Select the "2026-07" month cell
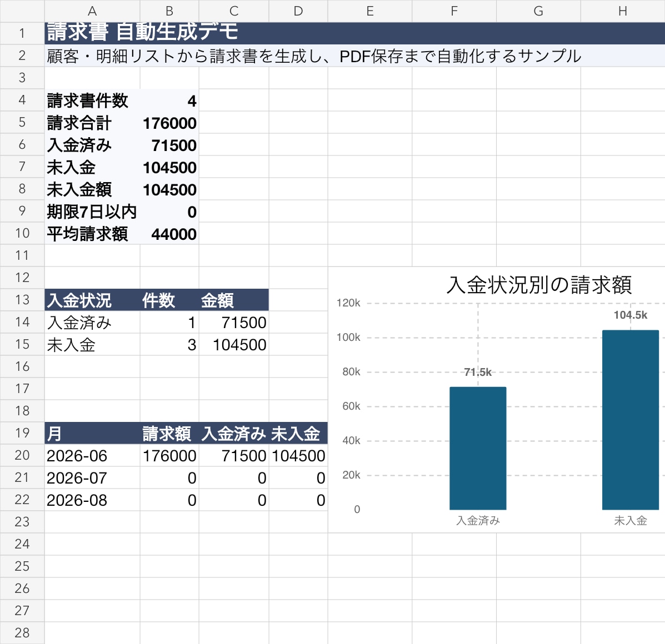 [92, 477]
